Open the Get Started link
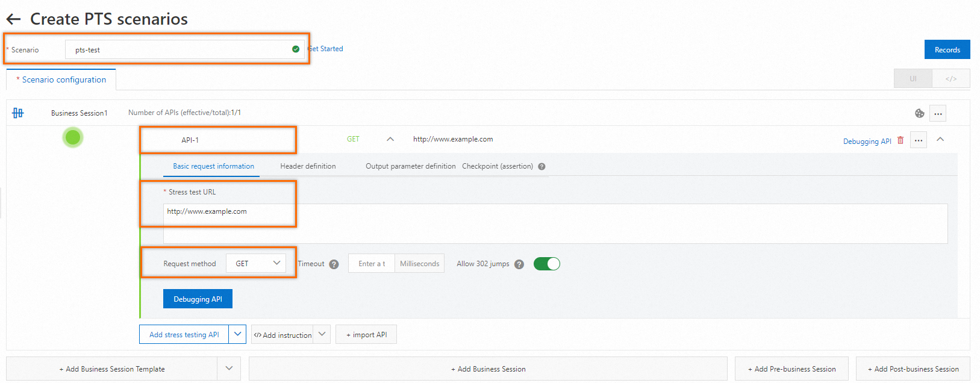The image size is (980, 383). [x=325, y=49]
